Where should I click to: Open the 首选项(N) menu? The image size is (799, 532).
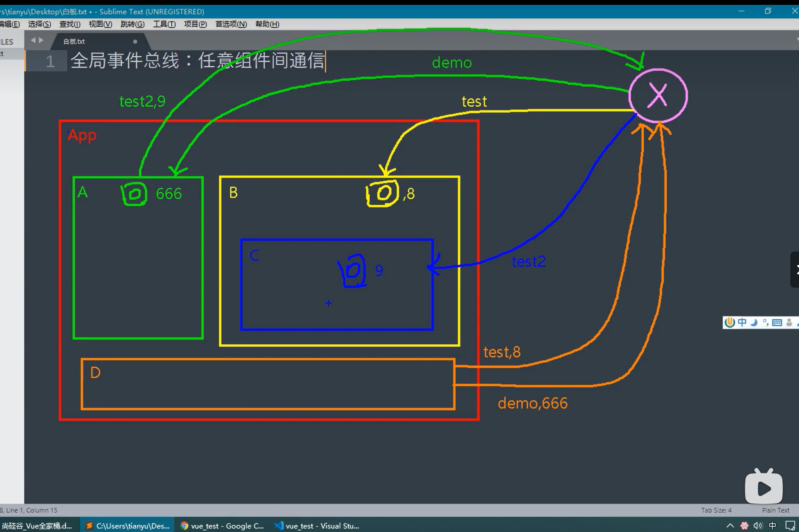pyautogui.click(x=231, y=24)
